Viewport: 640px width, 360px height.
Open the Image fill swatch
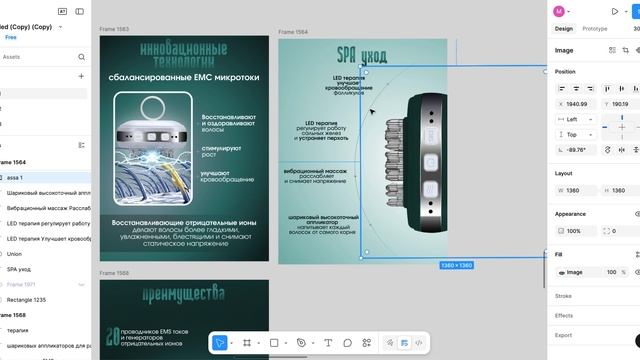(x=562, y=272)
